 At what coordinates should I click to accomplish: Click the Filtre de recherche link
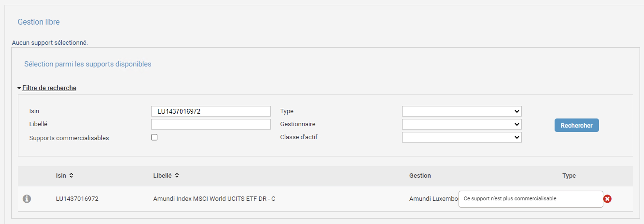(49, 88)
